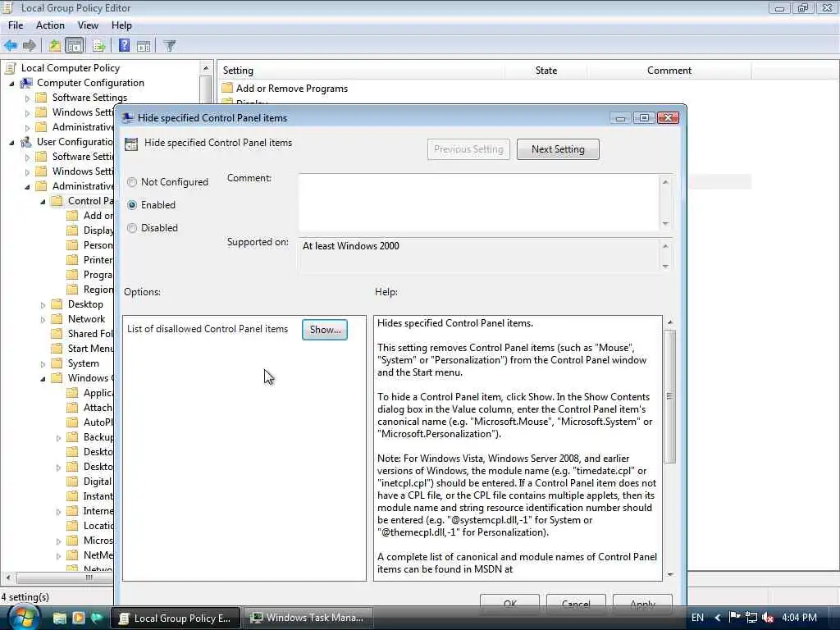Click the Filter funnel toolbar icon

tap(169, 46)
